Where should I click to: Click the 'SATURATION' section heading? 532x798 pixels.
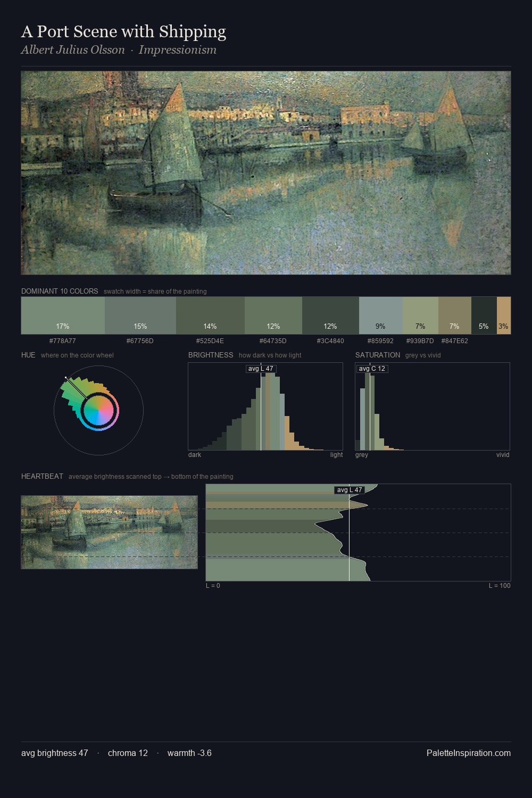point(378,355)
